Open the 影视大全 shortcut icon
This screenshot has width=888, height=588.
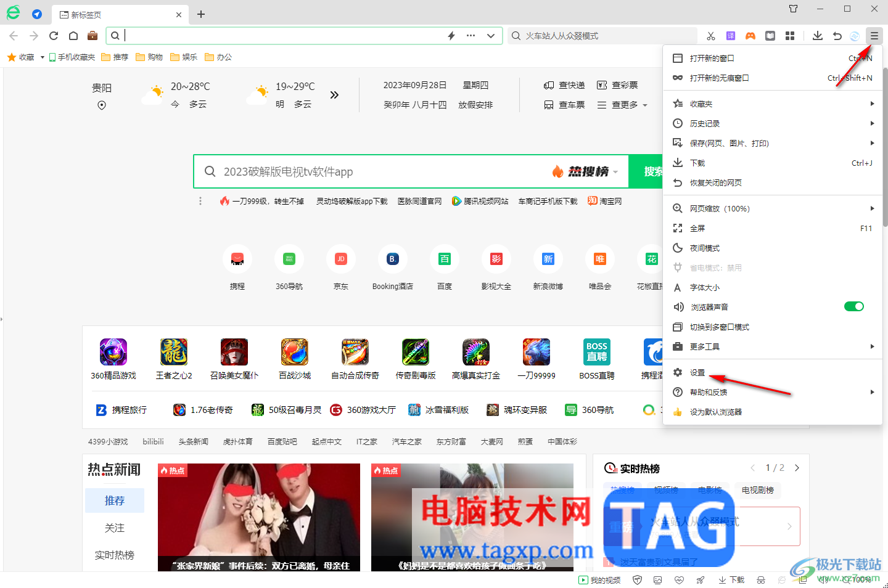(496, 259)
